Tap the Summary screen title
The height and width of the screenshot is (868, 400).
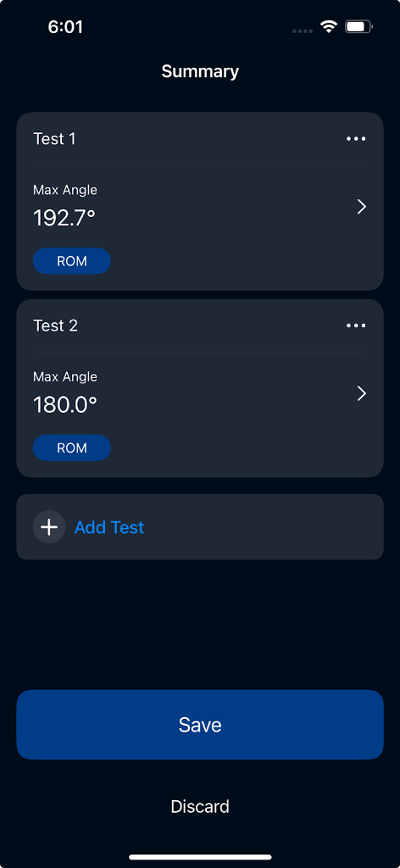(x=200, y=71)
